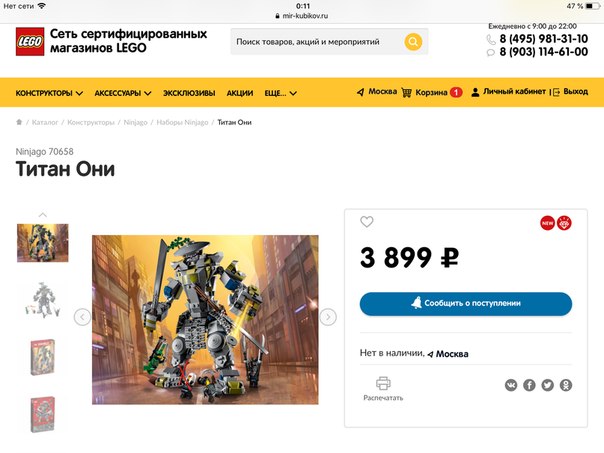
Task: Share the product on Twitter
Action: pyautogui.click(x=547, y=385)
